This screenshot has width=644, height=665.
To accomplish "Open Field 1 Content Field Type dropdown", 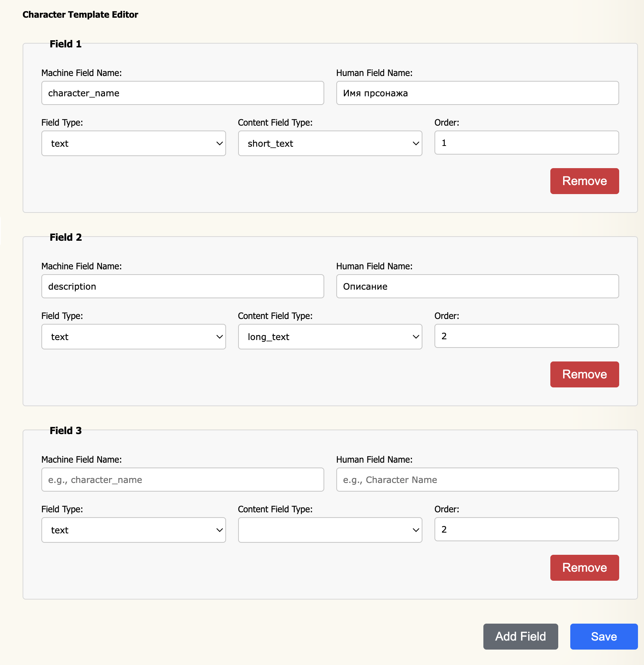I will tap(330, 143).
